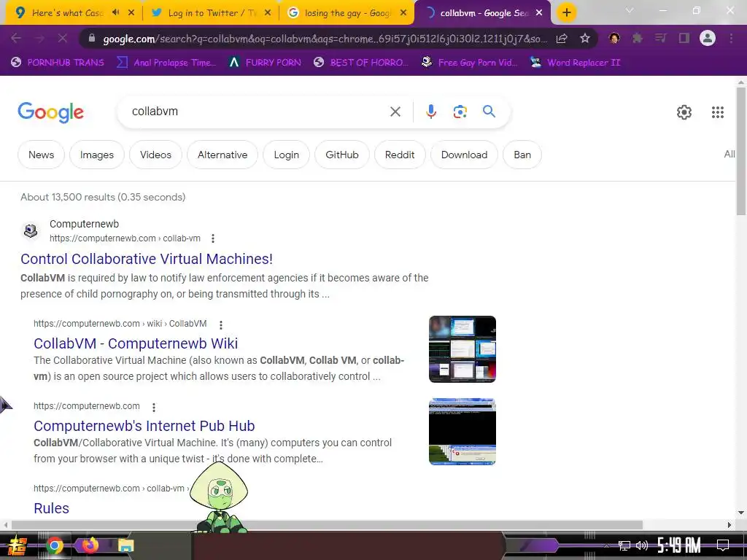This screenshot has width=747, height=560.
Task: Toggle the Chrome side panel
Action: (684, 38)
